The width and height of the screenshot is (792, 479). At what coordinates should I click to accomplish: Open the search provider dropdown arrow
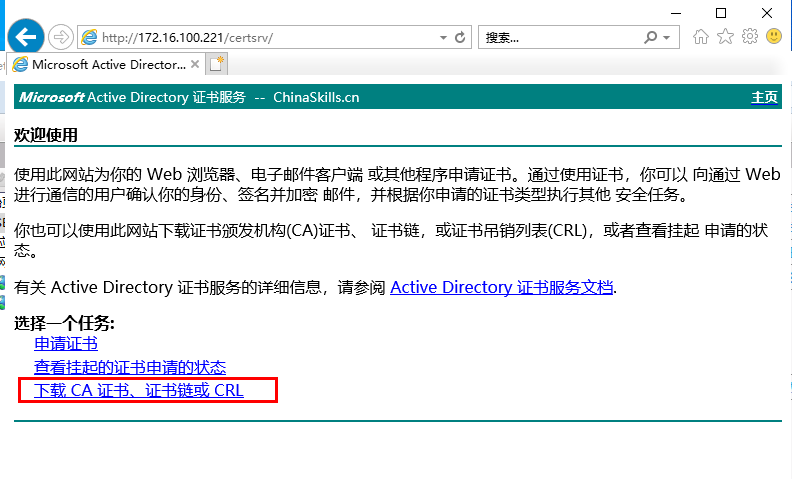click(667, 38)
